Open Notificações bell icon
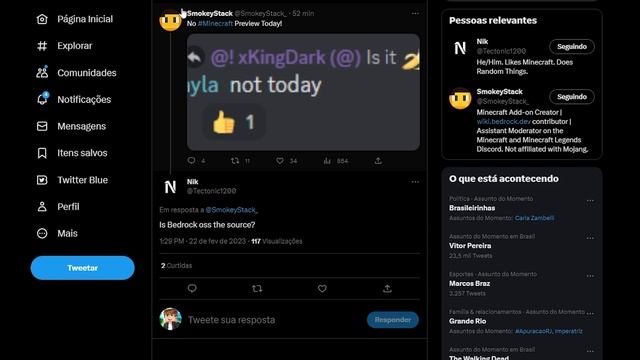640x360 pixels. pyautogui.click(x=42, y=99)
